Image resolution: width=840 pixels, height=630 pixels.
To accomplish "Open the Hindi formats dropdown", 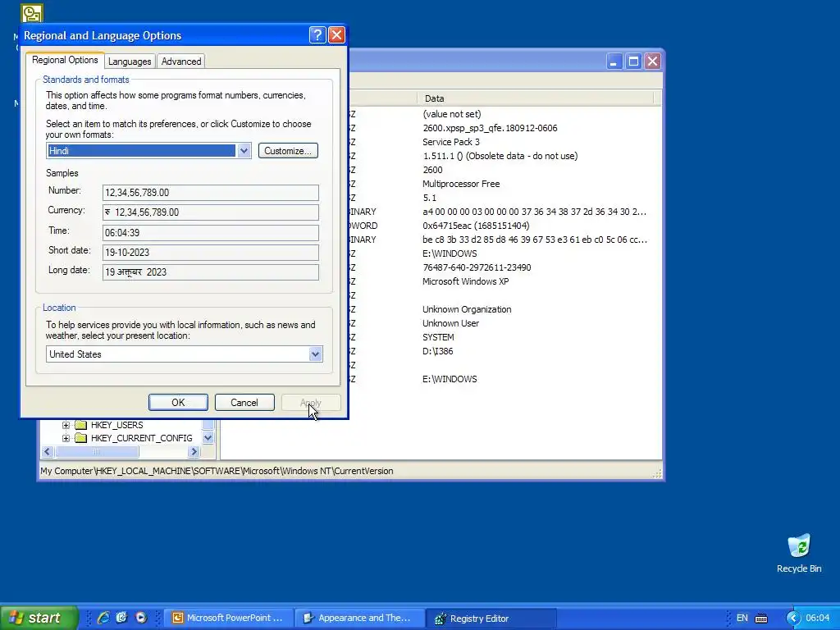I will point(244,151).
